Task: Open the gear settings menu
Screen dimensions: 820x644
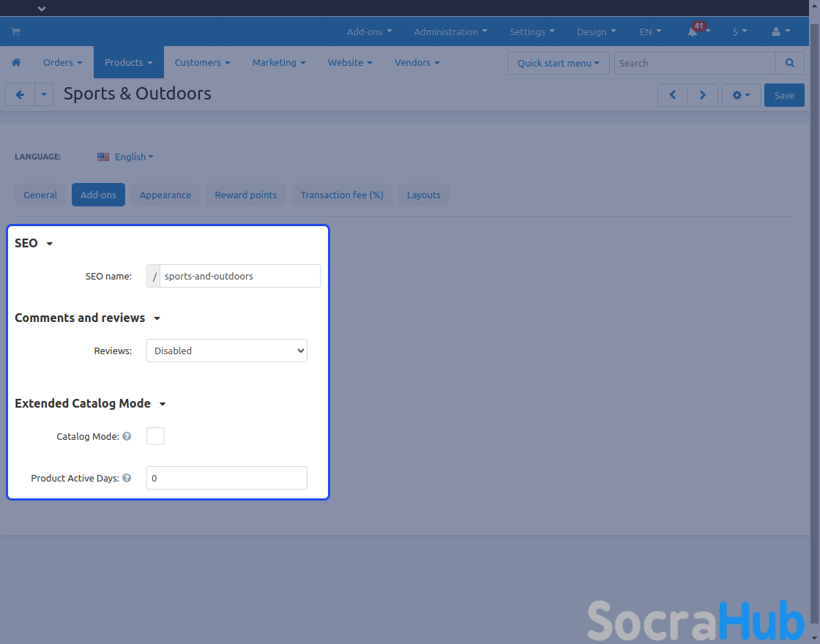Action: 741,95
